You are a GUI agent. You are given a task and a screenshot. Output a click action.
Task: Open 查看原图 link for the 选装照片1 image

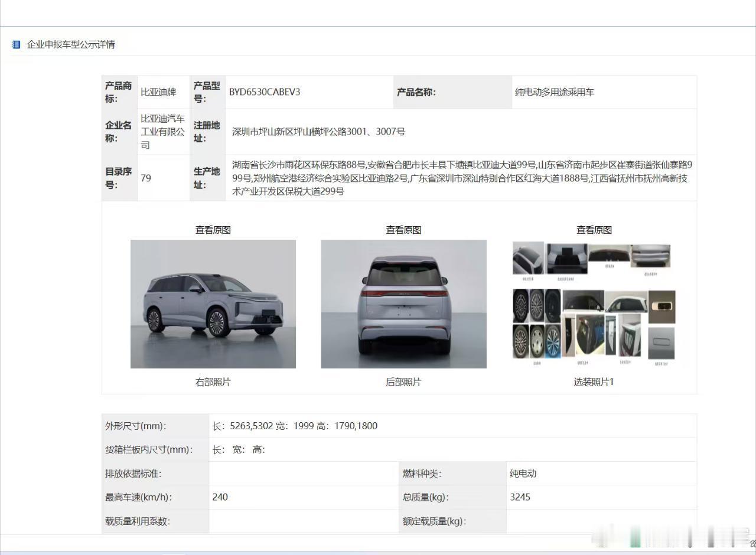point(594,230)
